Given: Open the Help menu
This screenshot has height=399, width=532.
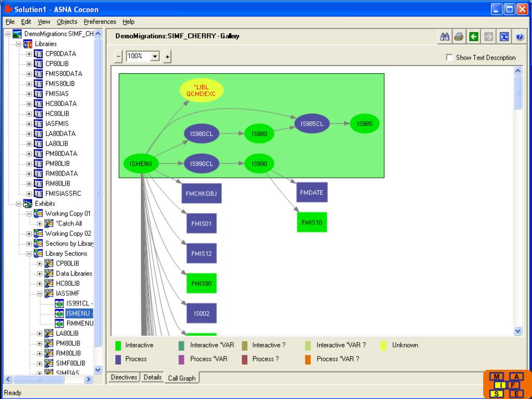Looking at the screenshot, I should point(129,22).
